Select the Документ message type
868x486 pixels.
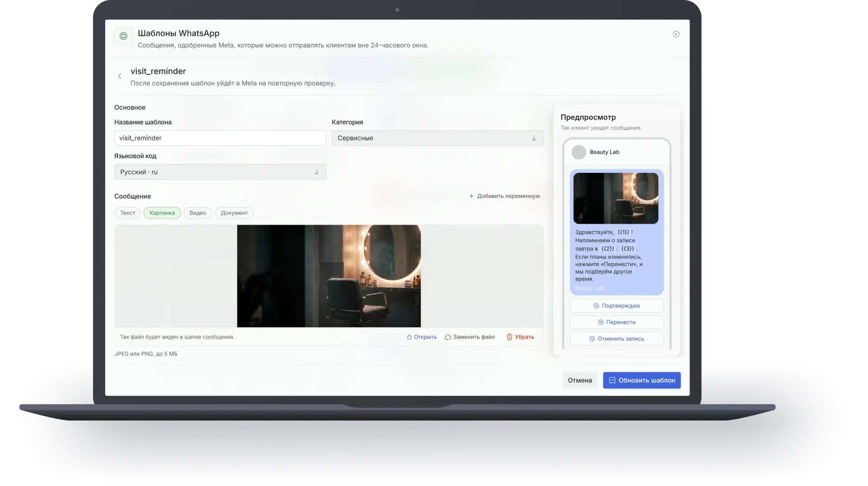coord(234,213)
